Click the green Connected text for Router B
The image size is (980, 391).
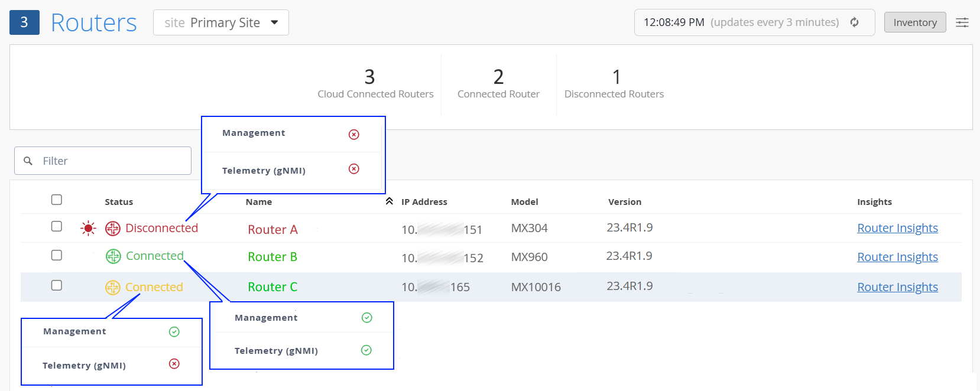click(155, 256)
